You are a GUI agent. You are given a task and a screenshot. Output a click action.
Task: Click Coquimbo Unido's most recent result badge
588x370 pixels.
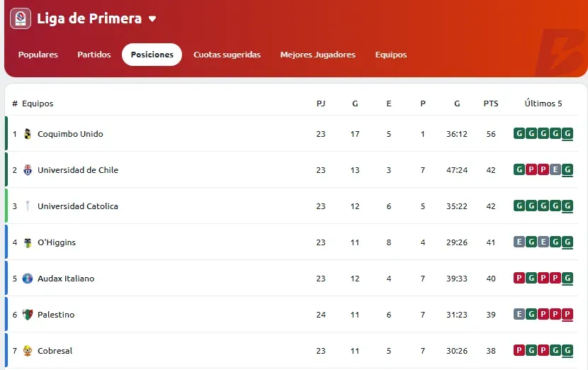pyautogui.click(x=567, y=134)
